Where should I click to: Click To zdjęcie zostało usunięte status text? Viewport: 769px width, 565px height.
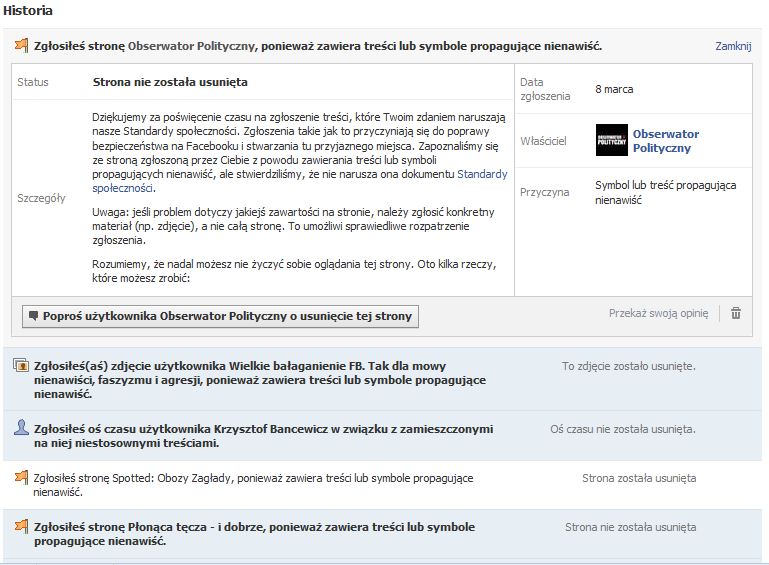tap(628, 366)
